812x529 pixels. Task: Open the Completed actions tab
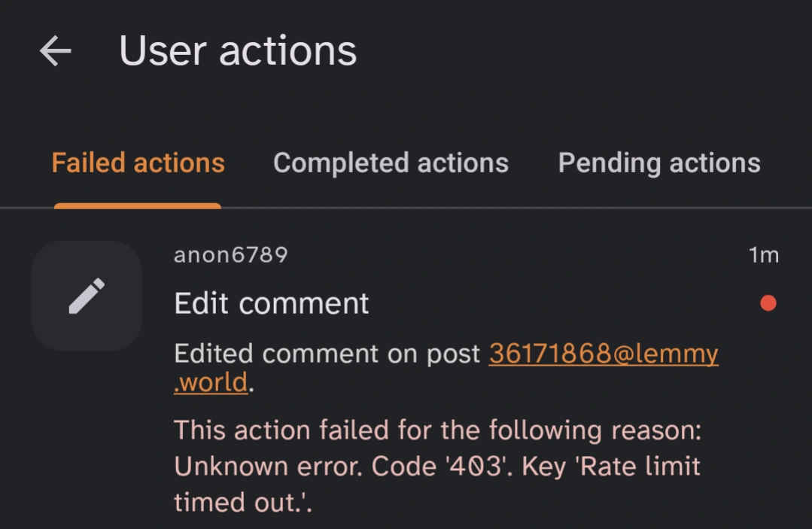tap(391, 163)
